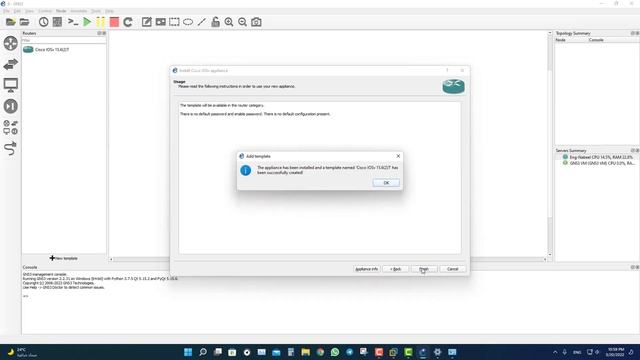Take a screenshot with camera icon
This screenshot has width=640, height=360.
(x=256, y=22)
